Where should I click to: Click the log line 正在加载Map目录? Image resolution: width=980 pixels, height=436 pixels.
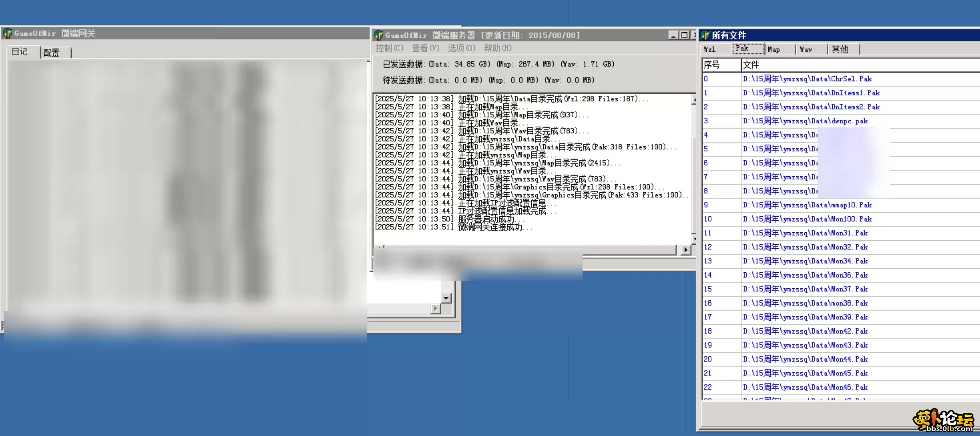click(x=452, y=107)
